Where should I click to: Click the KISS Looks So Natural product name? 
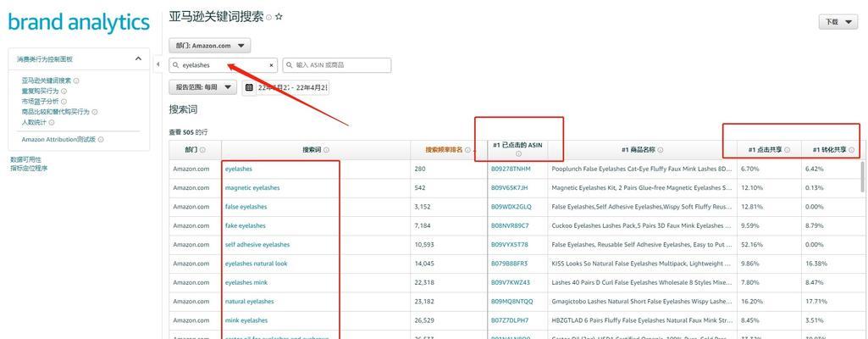(642, 264)
